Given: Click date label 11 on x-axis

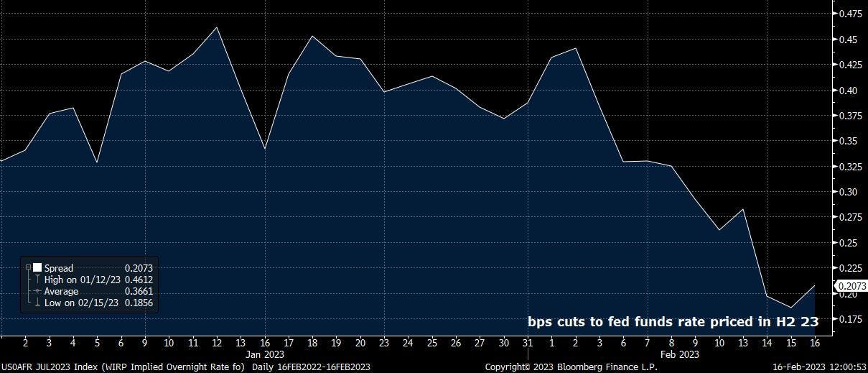Looking at the screenshot, I should pyautogui.click(x=193, y=343).
